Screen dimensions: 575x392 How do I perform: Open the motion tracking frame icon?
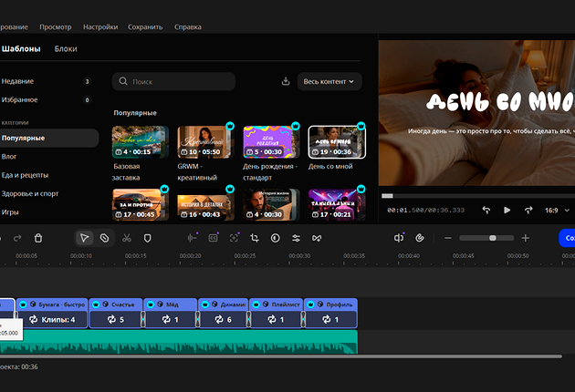pyautogui.click(x=234, y=238)
